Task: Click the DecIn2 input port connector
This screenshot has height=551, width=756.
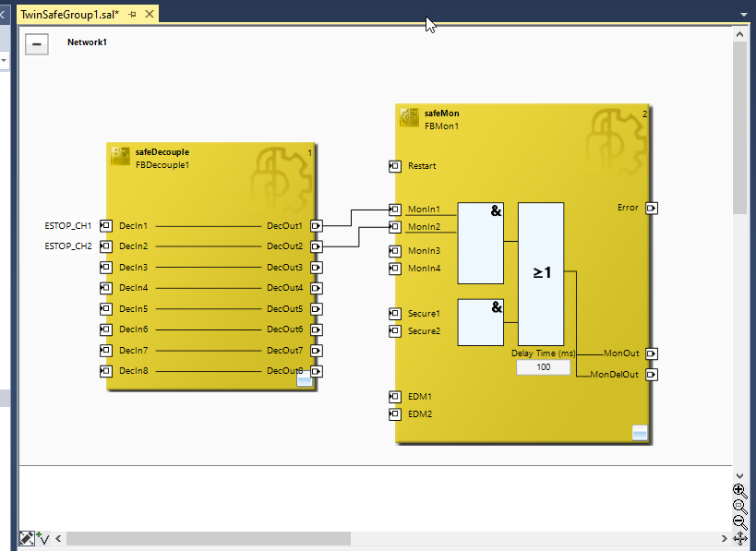Action: pyautogui.click(x=106, y=246)
